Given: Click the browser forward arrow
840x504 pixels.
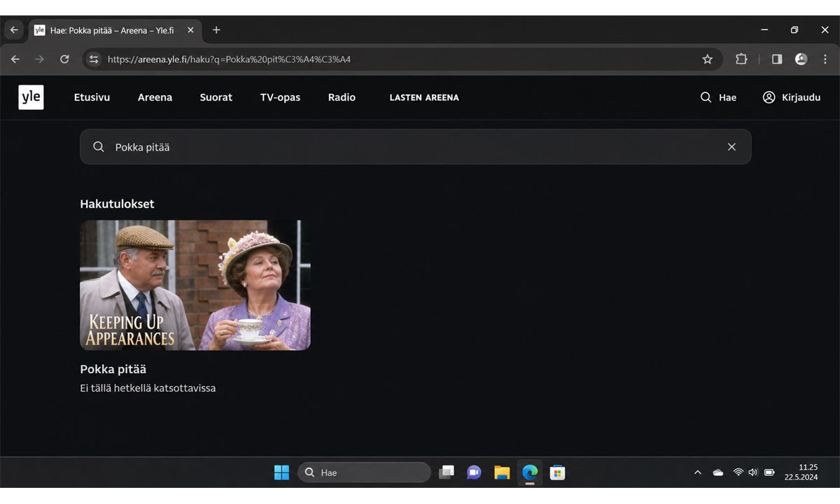Looking at the screenshot, I should pos(39,59).
